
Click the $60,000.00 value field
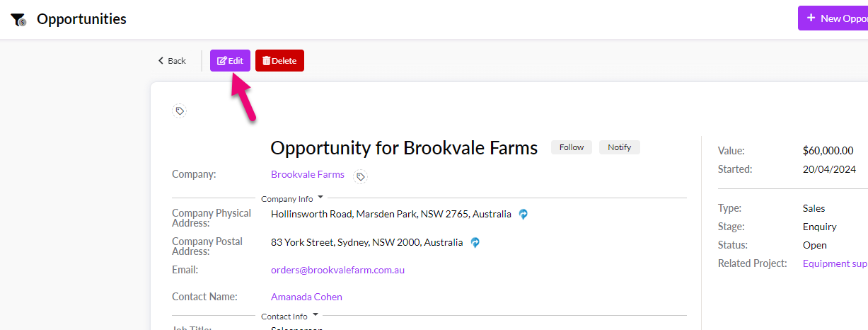pyautogui.click(x=828, y=151)
